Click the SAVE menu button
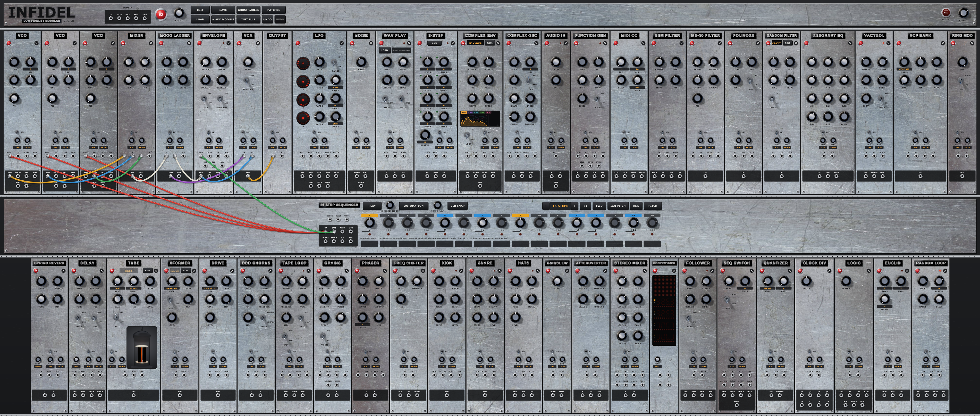 223,10
